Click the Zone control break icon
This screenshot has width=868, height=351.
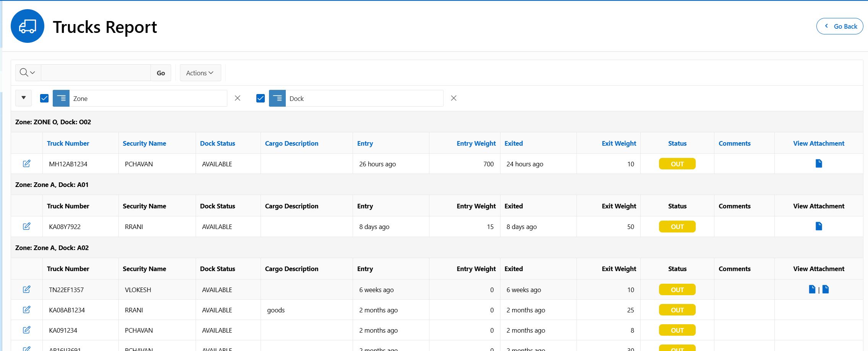click(x=61, y=98)
